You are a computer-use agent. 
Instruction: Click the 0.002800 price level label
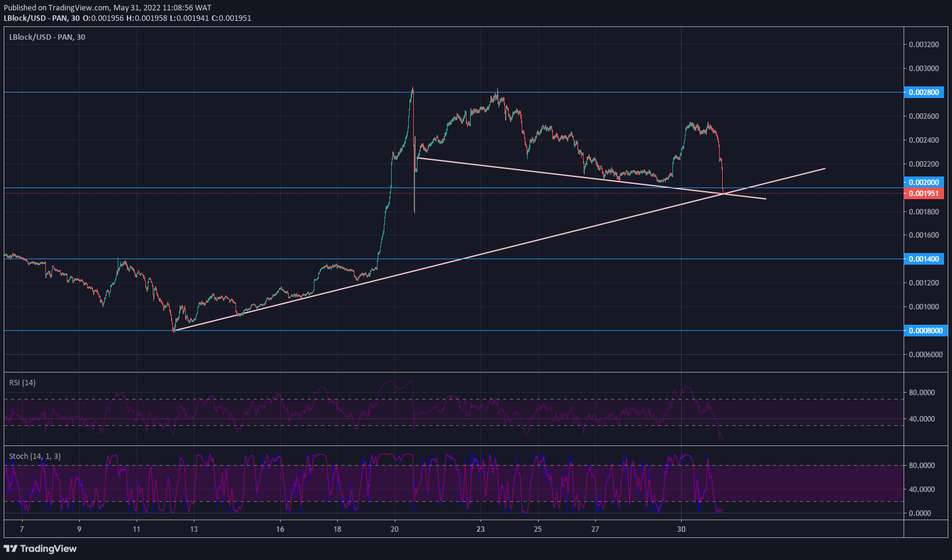pyautogui.click(x=924, y=93)
